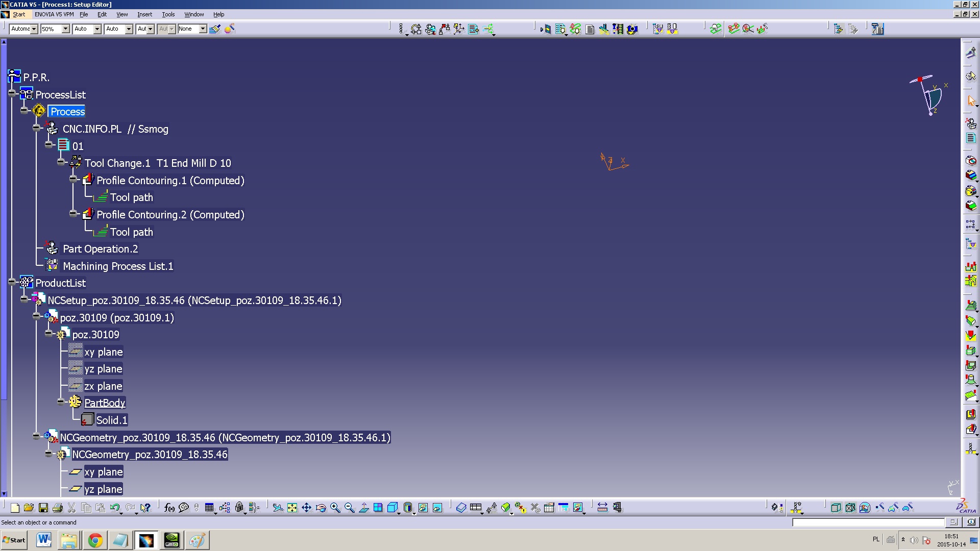This screenshot has height=551, width=980.
Task: Click the Multi-View quad icon
Action: click(378, 508)
